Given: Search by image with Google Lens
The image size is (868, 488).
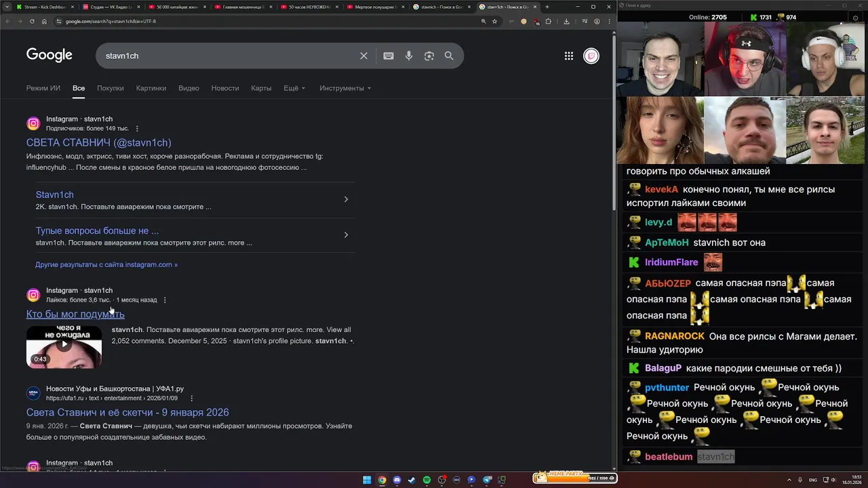Looking at the screenshot, I should (x=429, y=56).
